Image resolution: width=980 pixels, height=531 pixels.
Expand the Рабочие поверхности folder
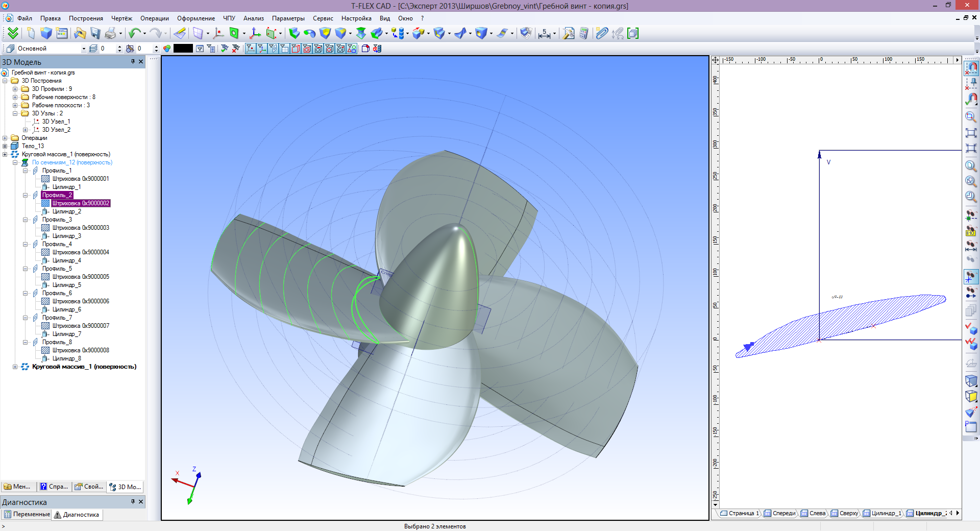tap(15, 97)
